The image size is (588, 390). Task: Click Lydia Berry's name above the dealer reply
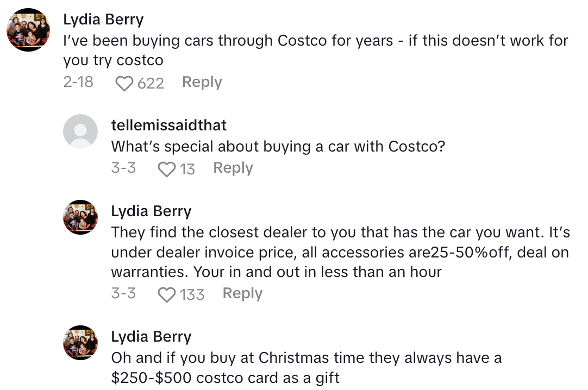pyautogui.click(x=151, y=211)
